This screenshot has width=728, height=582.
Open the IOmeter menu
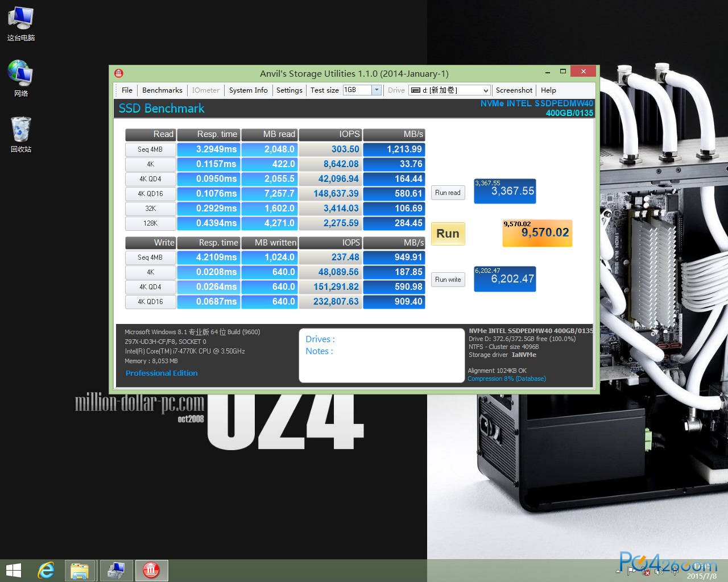click(205, 90)
